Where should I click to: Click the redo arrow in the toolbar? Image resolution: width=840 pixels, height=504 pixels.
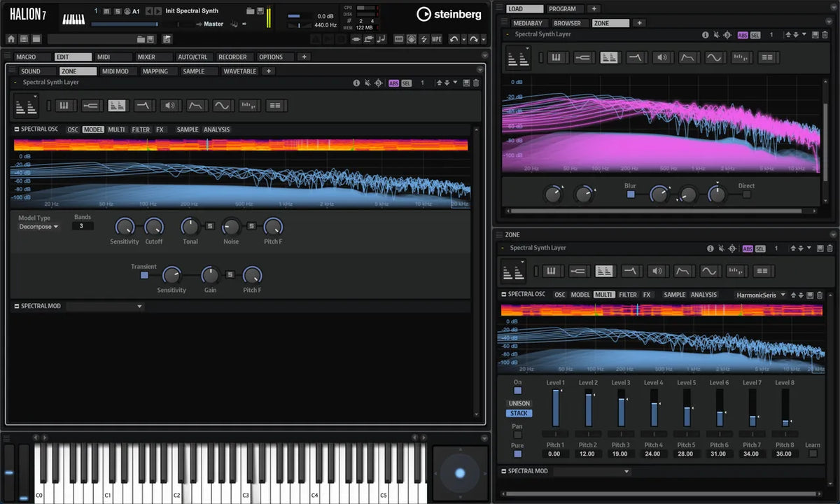click(x=473, y=39)
